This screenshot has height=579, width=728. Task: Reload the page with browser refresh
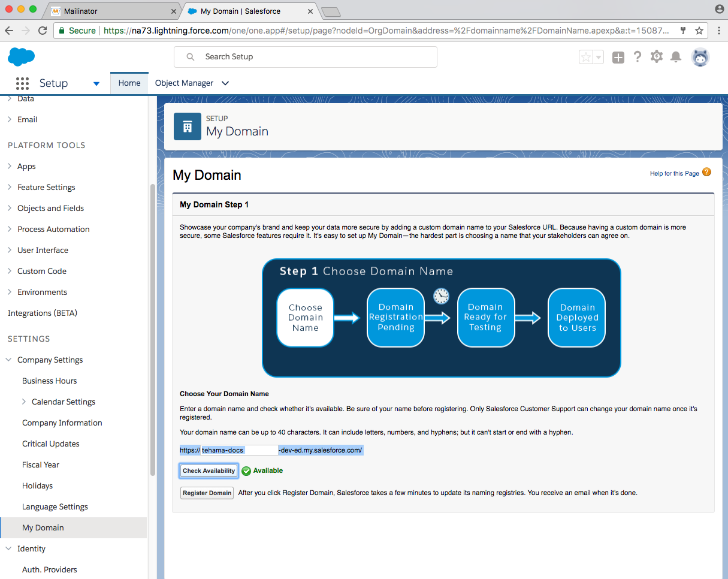(x=43, y=31)
